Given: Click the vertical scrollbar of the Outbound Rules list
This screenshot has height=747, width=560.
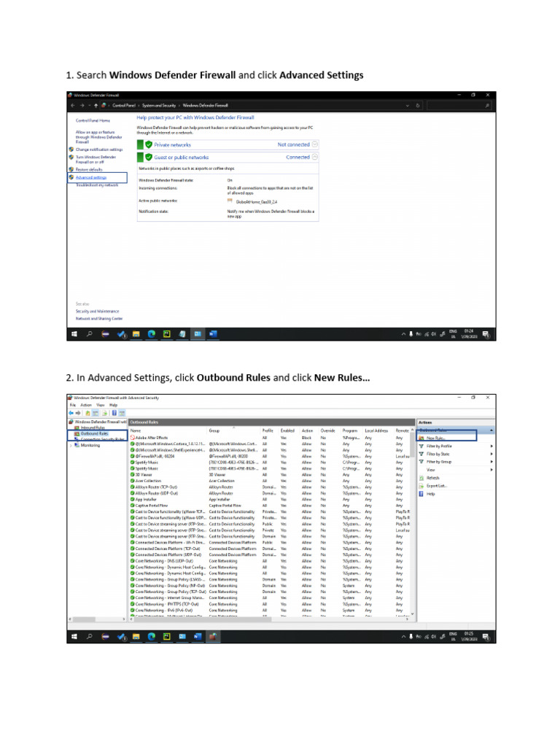Looking at the screenshot, I should (413, 522).
